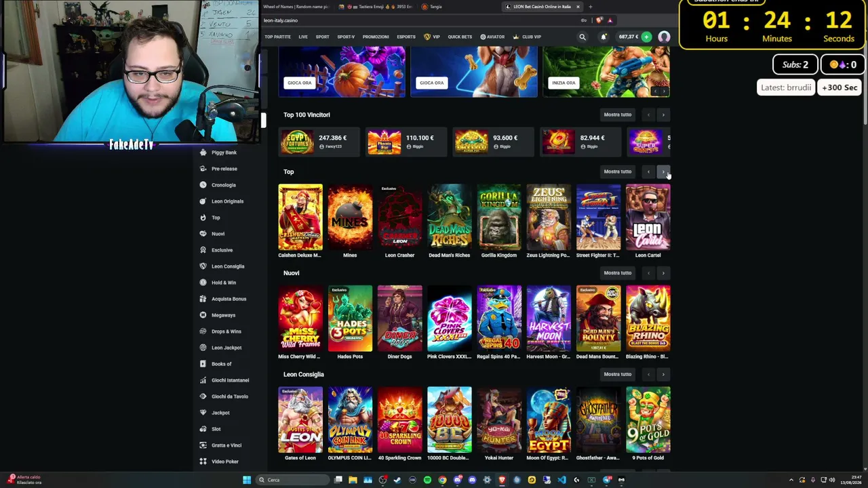Open the 9 Pots of Gold game thumbnail
Viewport: 868px width, 488px height.
coord(648,420)
